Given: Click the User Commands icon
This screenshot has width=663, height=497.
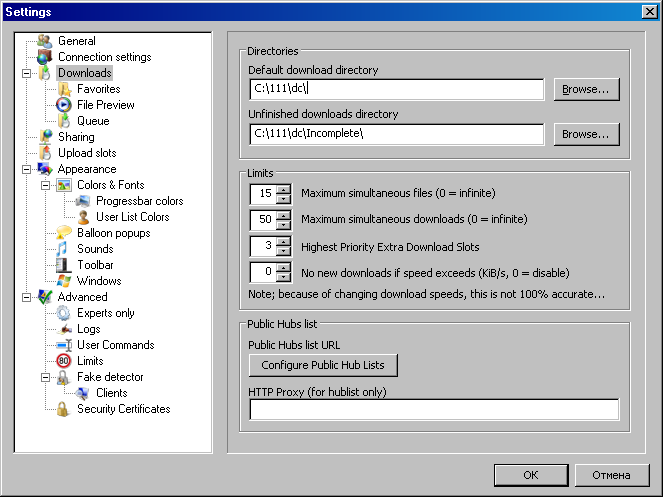Looking at the screenshot, I should click(x=64, y=345).
